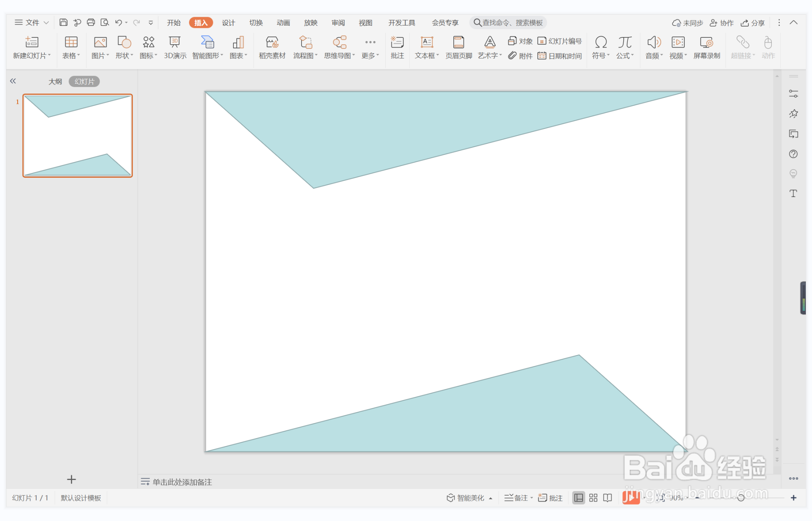
Task: Collapse the slide panel with double chevron
Action: 13,81
